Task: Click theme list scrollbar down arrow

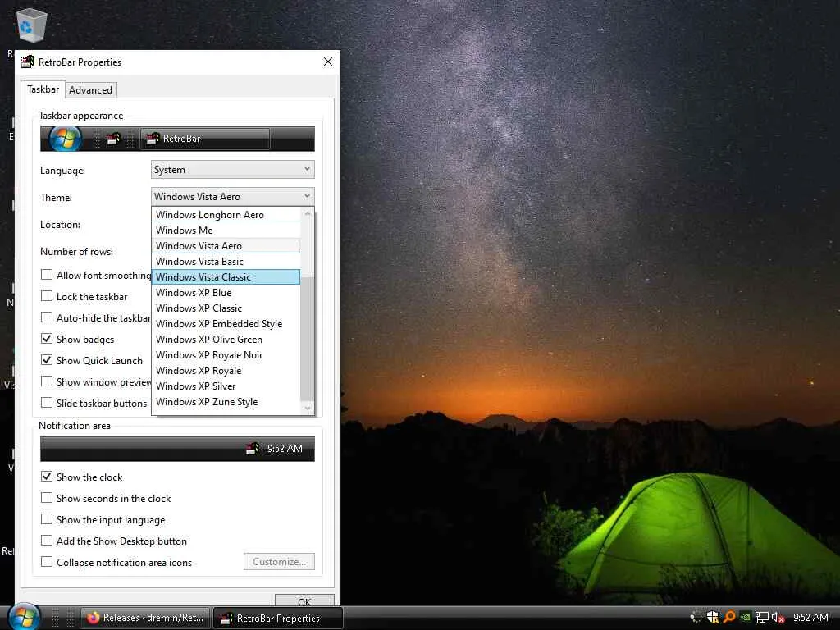Action: click(308, 409)
